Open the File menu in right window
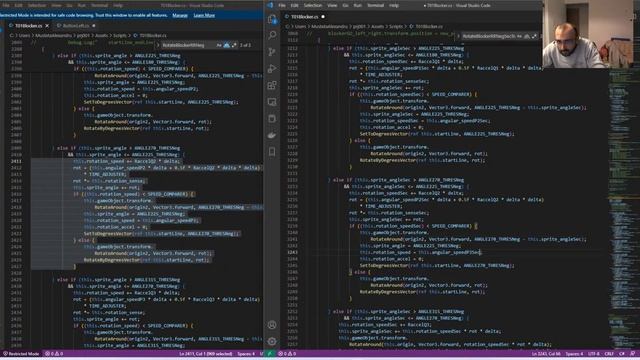 tap(282, 6)
